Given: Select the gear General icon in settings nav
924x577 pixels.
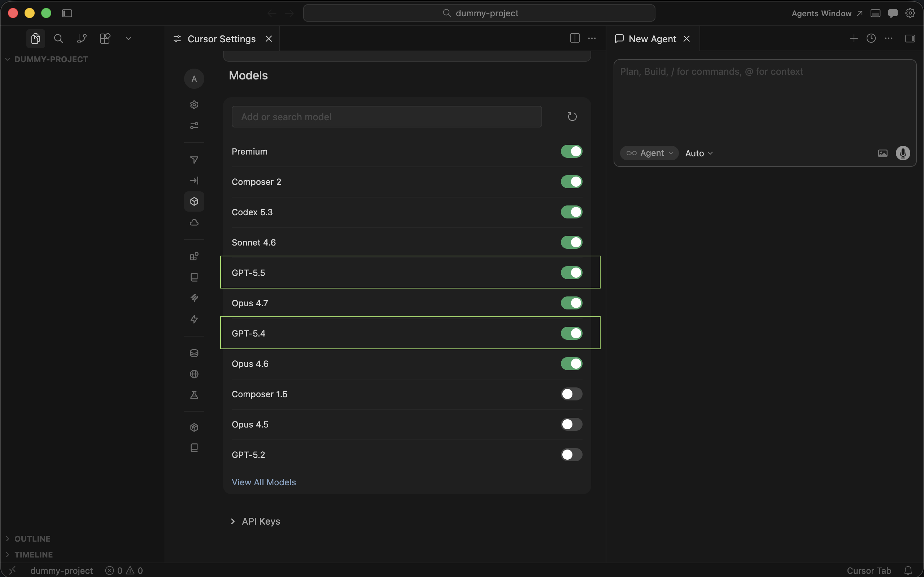Looking at the screenshot, I should tap(194, 105).
